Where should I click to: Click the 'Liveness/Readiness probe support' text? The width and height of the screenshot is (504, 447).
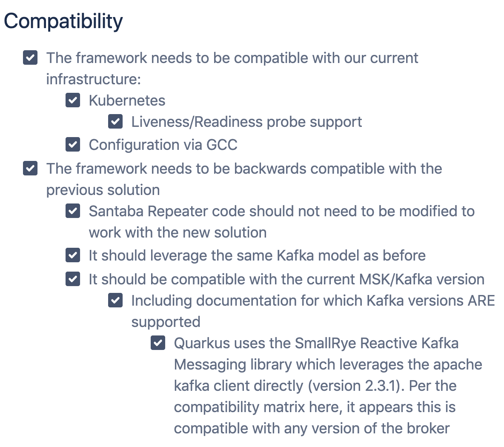(x=246, y=122)
